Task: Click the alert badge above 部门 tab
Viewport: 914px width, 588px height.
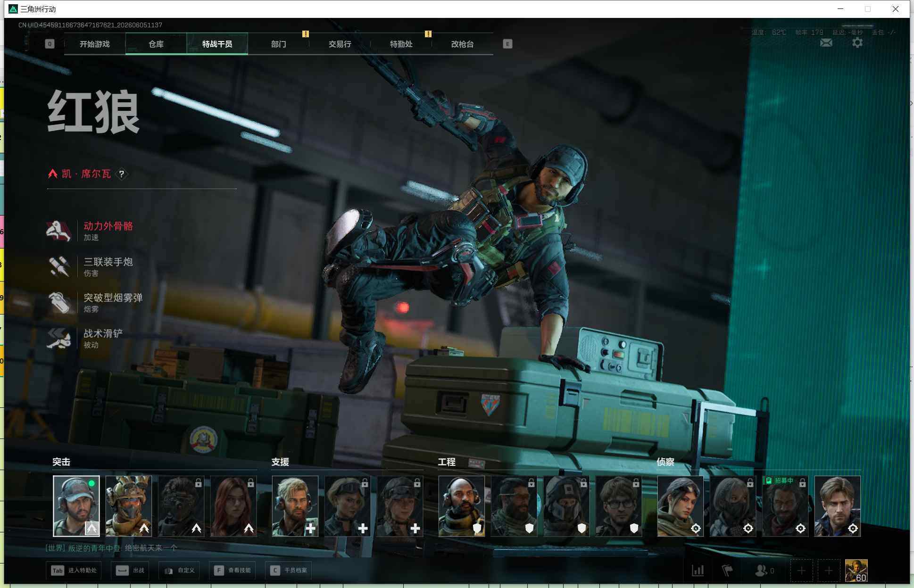Action: [x=306, y=34]
